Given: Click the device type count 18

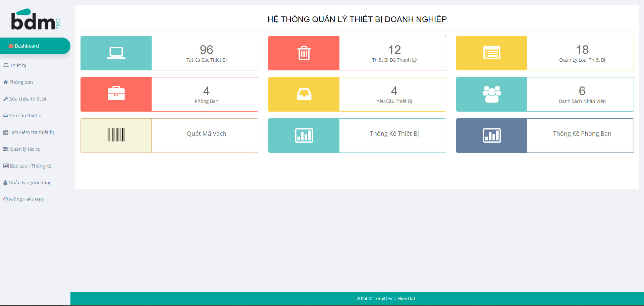Looking at the screenshot, I should [582, 50].
